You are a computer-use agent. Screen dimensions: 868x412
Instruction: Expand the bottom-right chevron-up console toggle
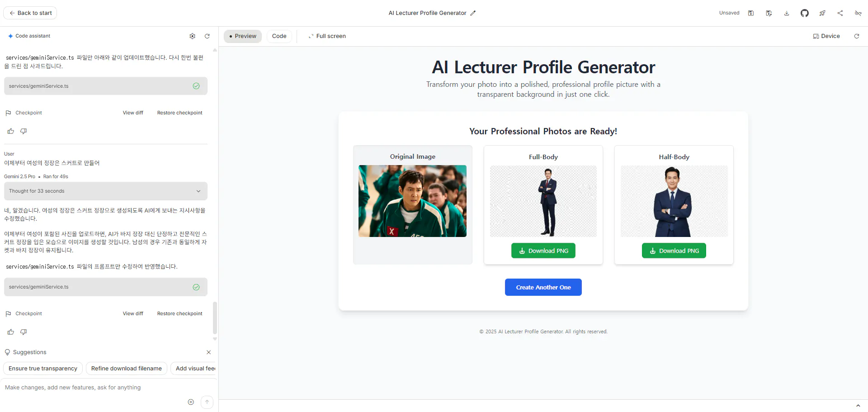click(x=858, y=406)
